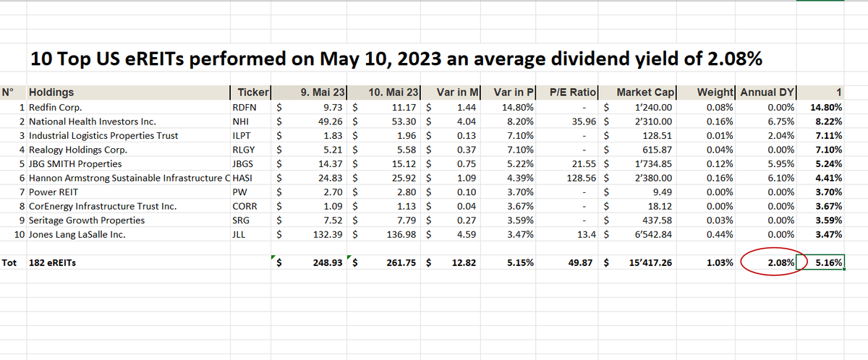Click the JBGS ticker cell
The width and height of the screenshot is (868, 360).
(250, 164)
